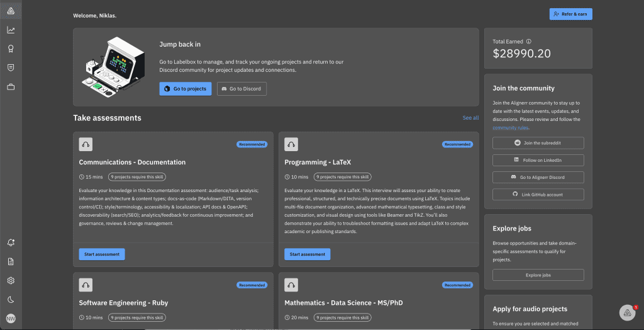Click Go to projects button
The width and height of the screenshot is (644, 330).
tap(186, 88)
